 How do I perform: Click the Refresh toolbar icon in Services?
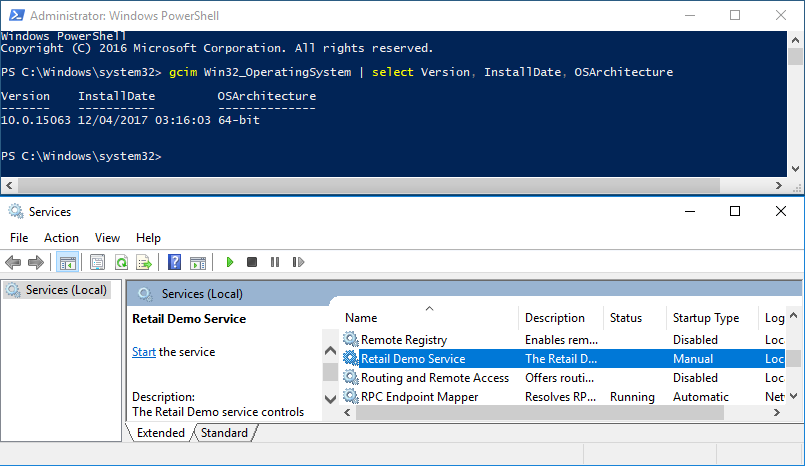coord(121,263)
